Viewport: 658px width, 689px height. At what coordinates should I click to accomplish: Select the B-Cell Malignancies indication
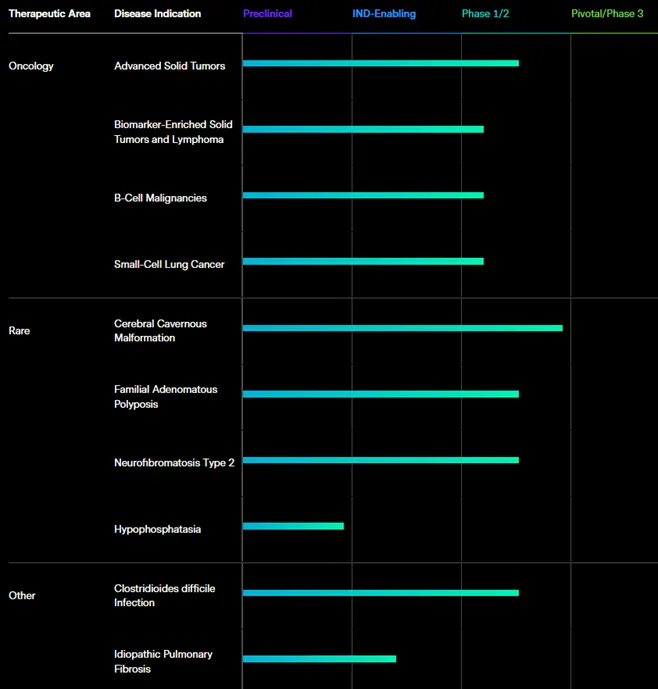pos(160,198)
